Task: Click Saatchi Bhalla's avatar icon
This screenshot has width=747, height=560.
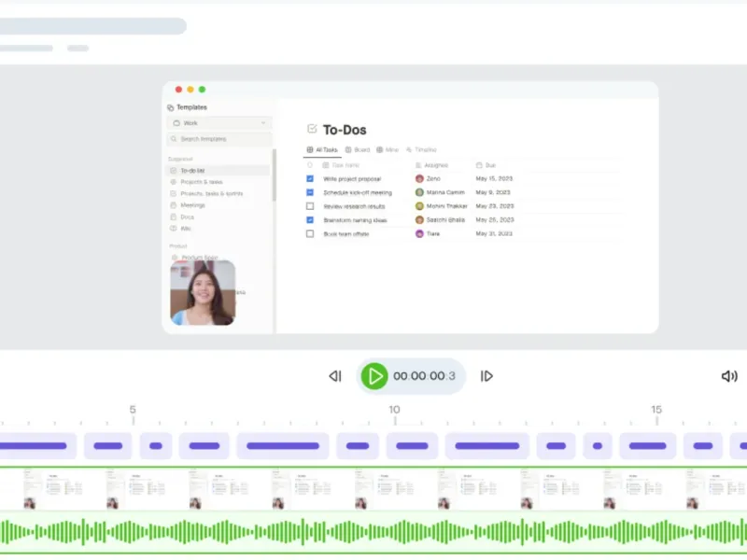Action: 419,220
